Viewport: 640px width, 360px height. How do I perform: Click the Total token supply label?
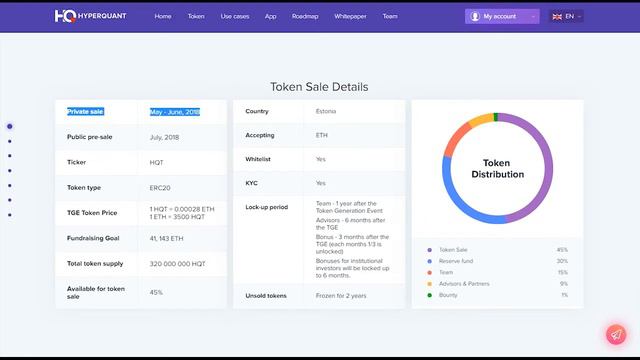point(95,264)
